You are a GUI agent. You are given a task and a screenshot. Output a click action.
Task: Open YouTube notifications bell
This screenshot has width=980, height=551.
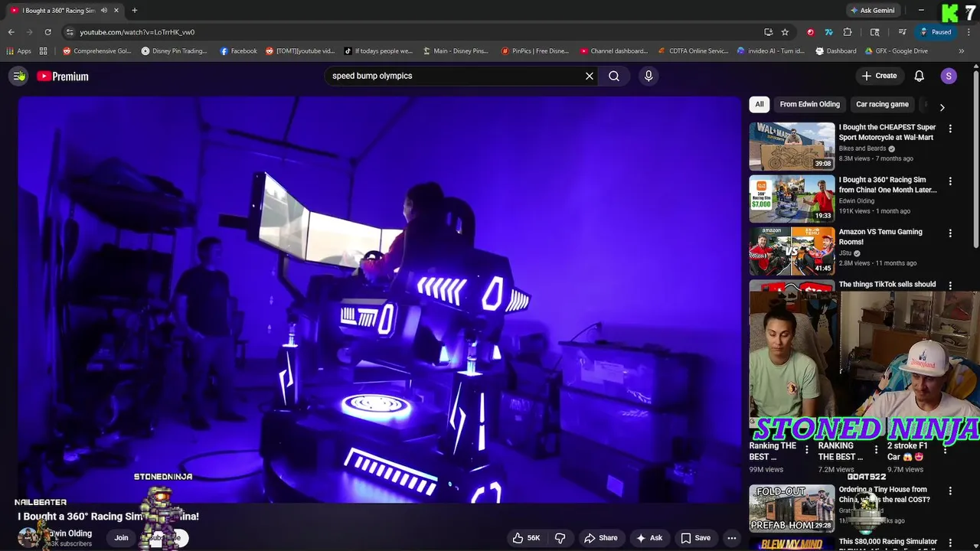tap(920, 76)
